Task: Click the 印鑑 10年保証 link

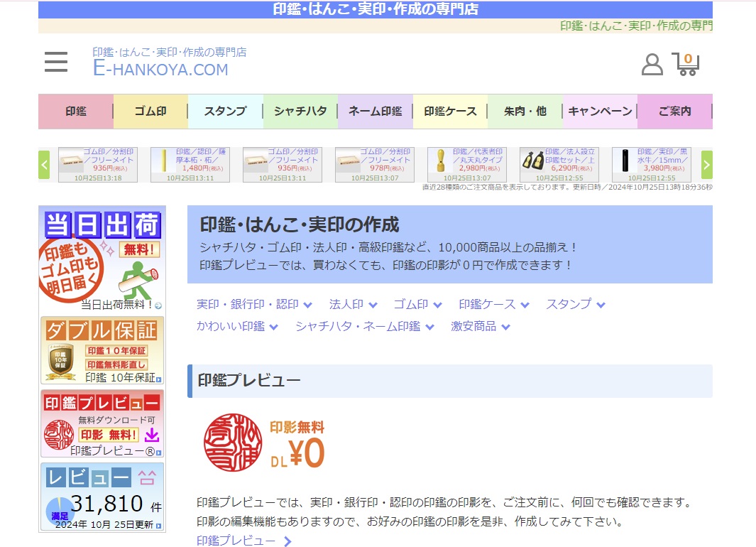Action: point(123,378)
